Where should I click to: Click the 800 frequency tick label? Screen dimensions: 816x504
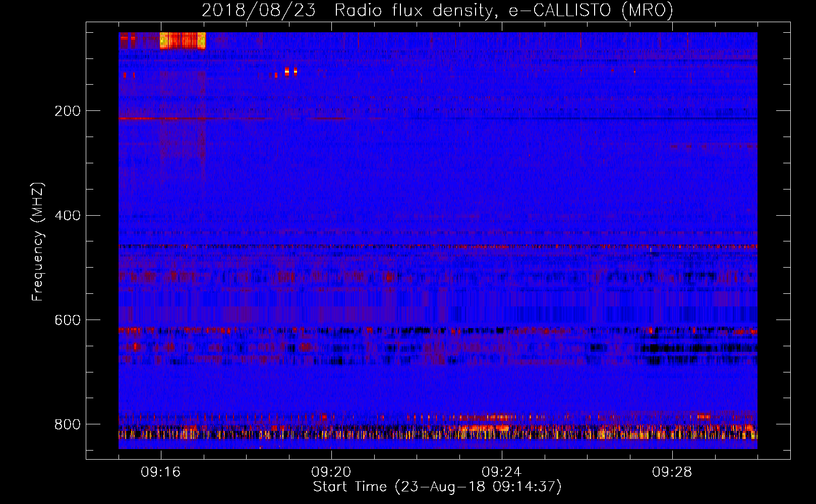click(x=68, y=424)
